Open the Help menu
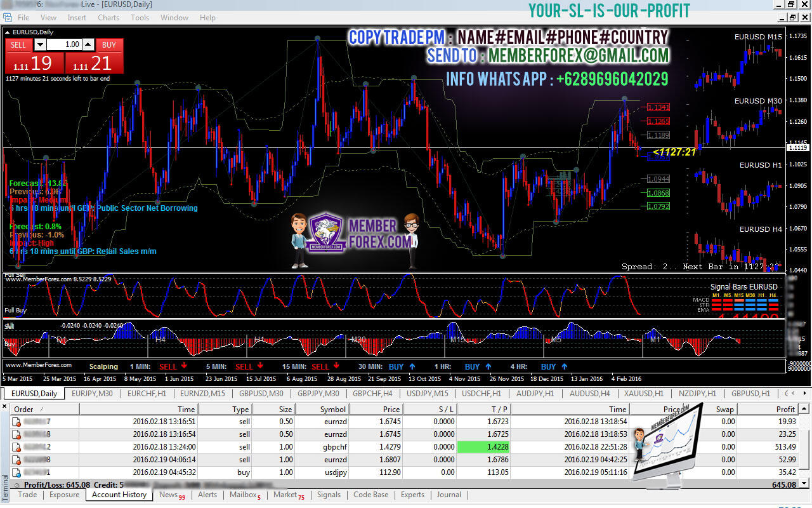This screenshot has height=508, width=812. click(207, 18)
